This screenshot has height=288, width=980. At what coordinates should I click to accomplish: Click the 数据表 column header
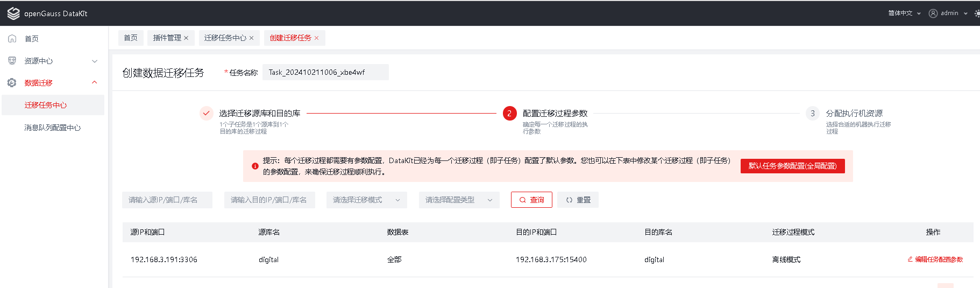coord(397,232)
